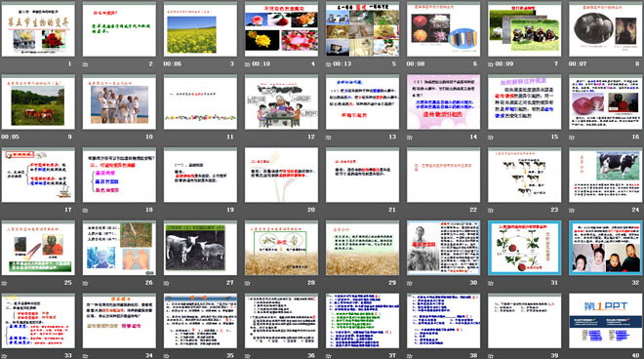Click slide number 1 label

pyautogui.click(x=69, y=64)
